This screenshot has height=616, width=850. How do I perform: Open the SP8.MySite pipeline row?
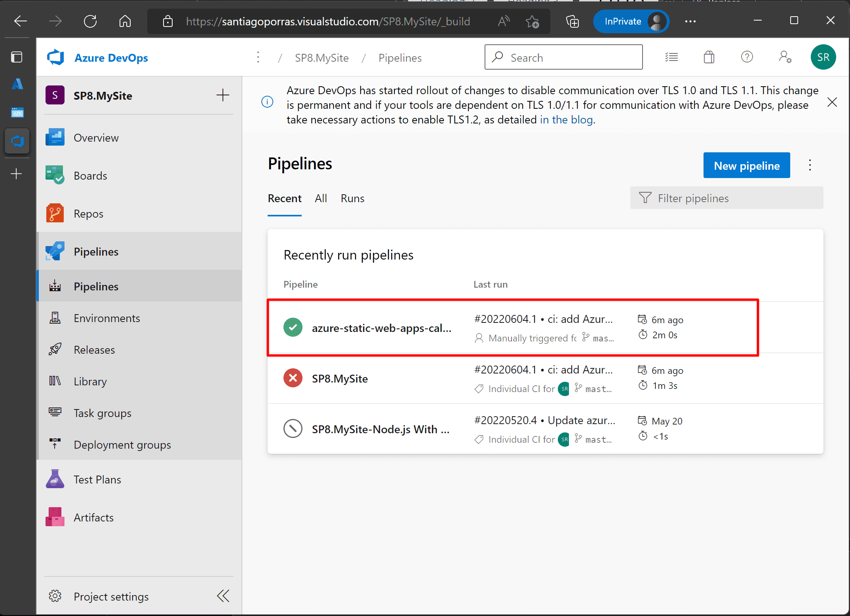click(x=546, y=378)
